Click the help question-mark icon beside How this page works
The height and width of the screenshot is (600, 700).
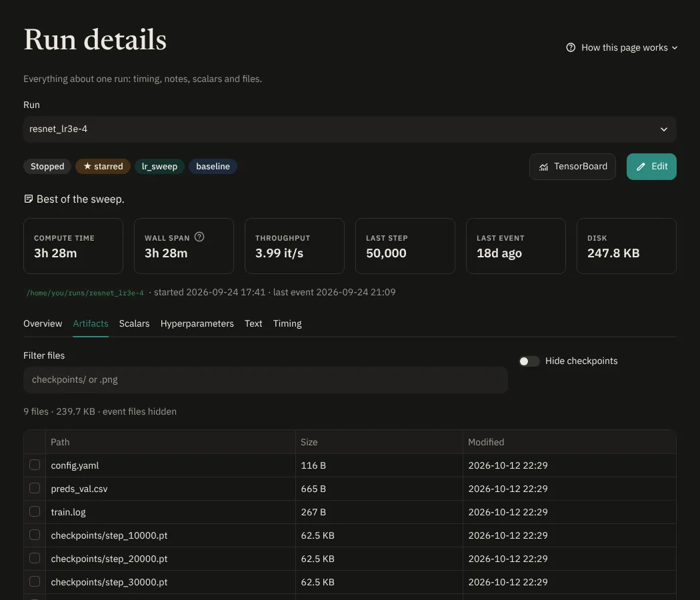click(571, 47)
